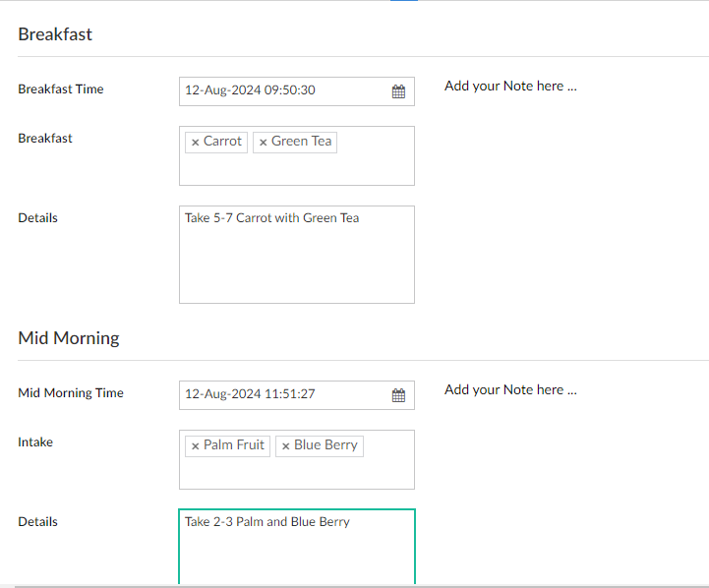
Task: Open the Mid Morning Time calendar icon
Action: pos(398,395)
